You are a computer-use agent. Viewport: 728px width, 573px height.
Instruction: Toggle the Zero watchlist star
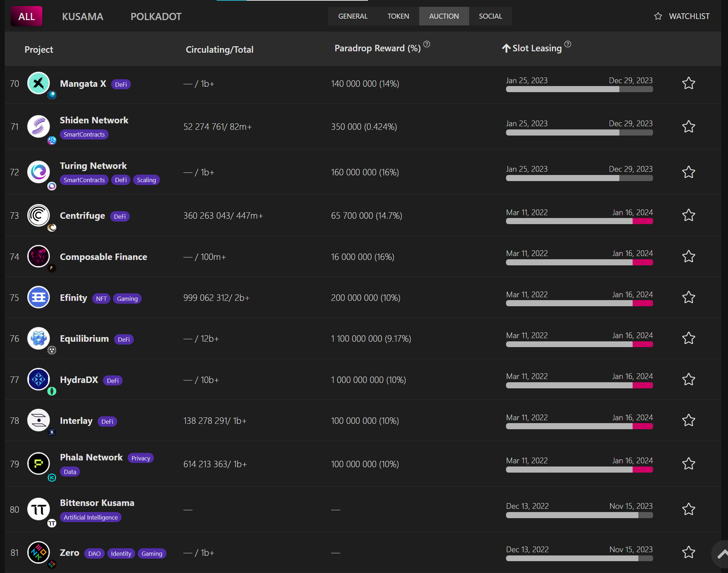coord(689,552)
